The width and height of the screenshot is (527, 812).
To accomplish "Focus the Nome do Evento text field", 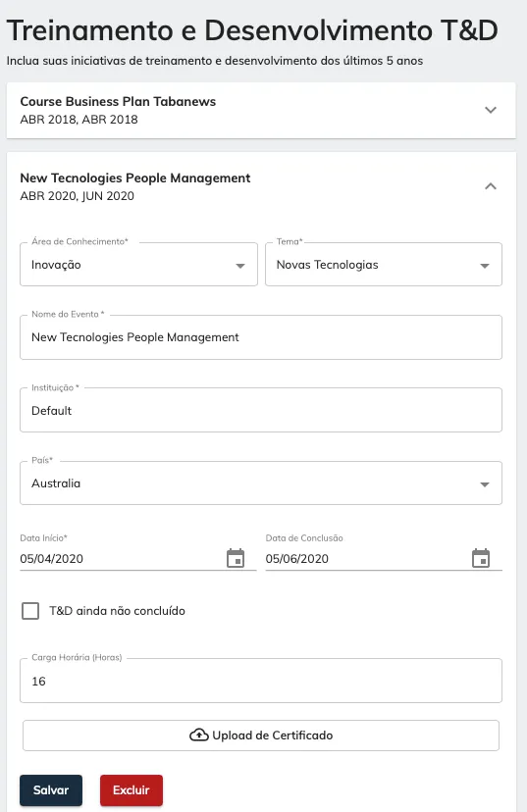I will (261, 337).
